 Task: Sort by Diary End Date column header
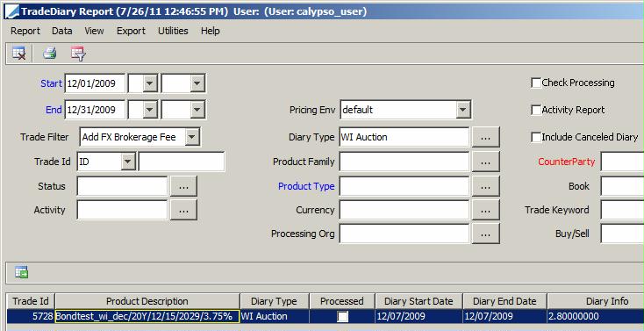pyautogui.click(x=504, y=301)
